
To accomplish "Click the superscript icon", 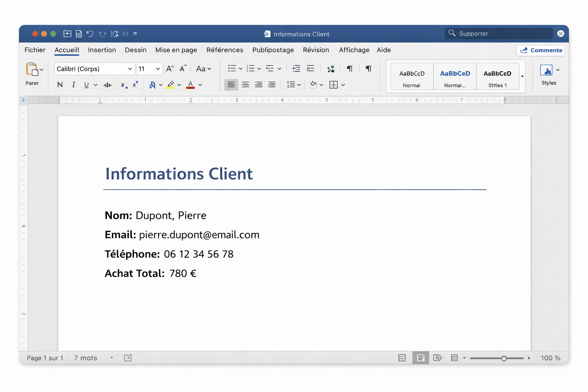I will pos(135,85).
